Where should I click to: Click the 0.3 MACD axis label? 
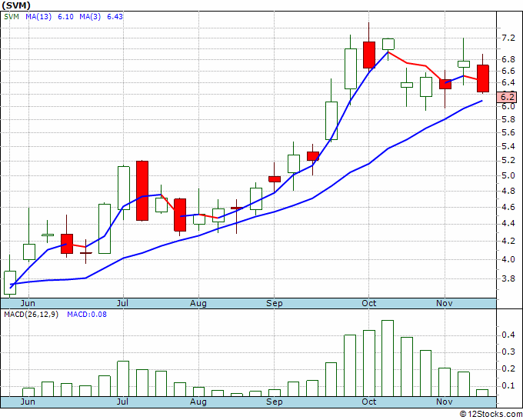click(508, 352)
